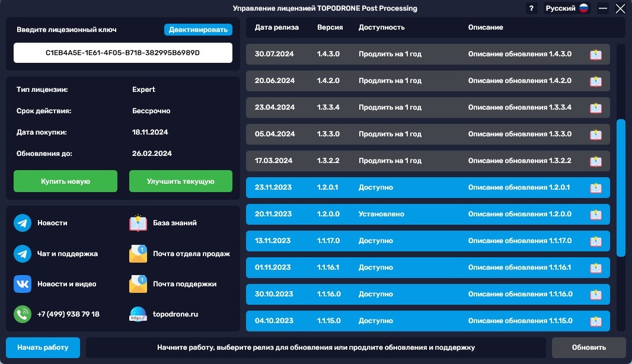Click the Улучшить текущую button
Viewport: 632px width, 364px height.
point(181,181)
